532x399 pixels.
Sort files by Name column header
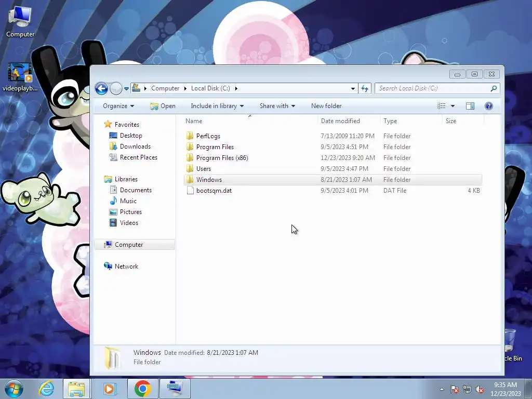pyautogui.click(x=194, y=121)
